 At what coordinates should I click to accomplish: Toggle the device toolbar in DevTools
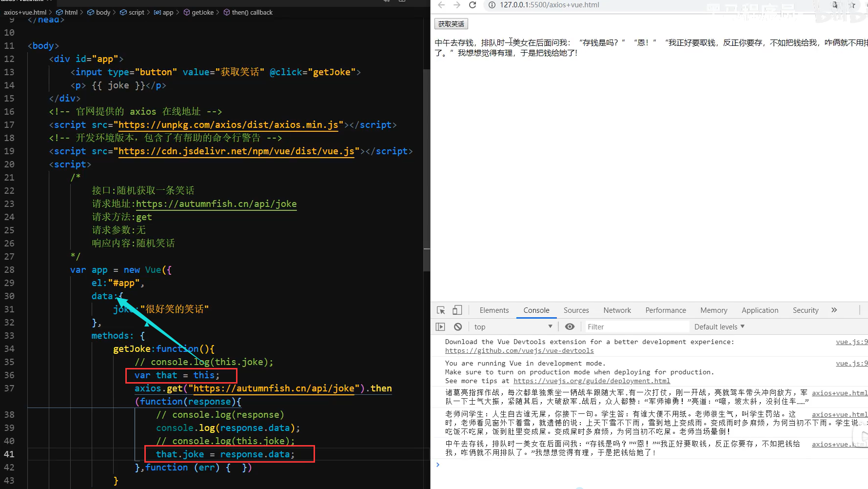457,310
